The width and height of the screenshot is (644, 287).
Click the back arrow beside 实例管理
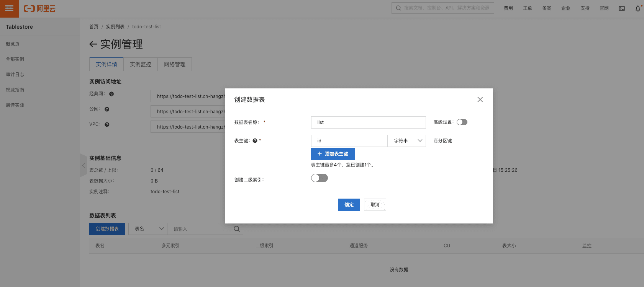(93, 44)
